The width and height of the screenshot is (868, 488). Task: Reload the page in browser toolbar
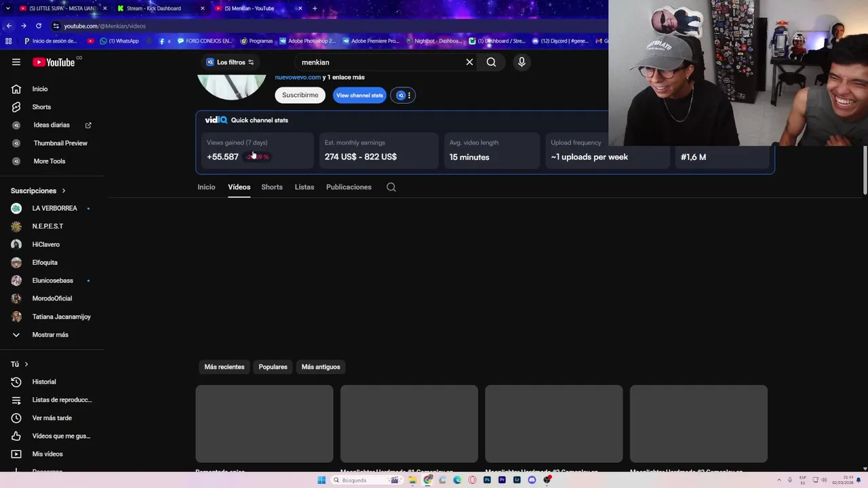(39, 26)
